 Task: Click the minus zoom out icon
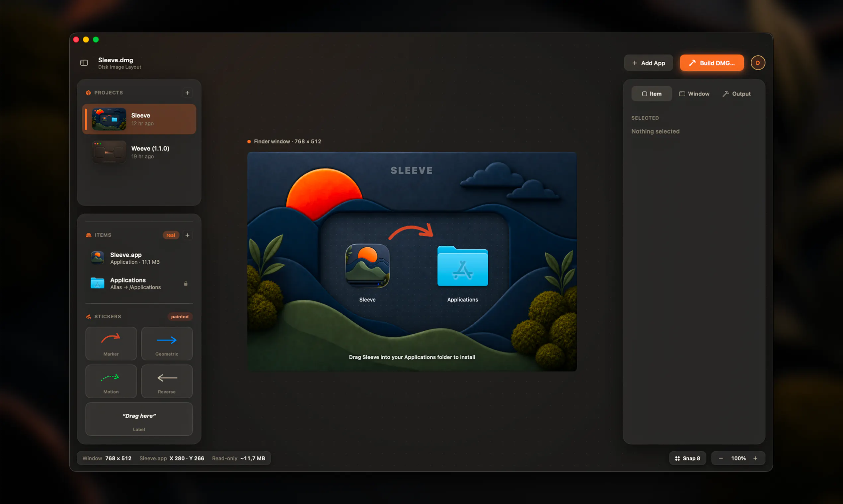(x=721, y=458)
